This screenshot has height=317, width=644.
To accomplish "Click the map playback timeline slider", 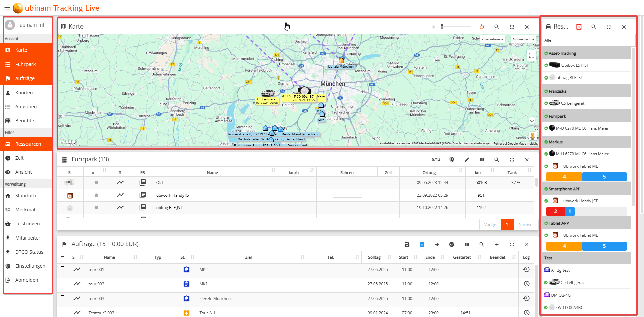I will tap(456, 27).
